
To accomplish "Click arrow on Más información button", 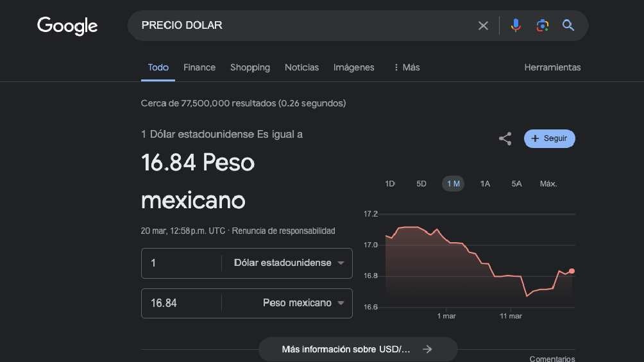I will click(x=428, y=349).
